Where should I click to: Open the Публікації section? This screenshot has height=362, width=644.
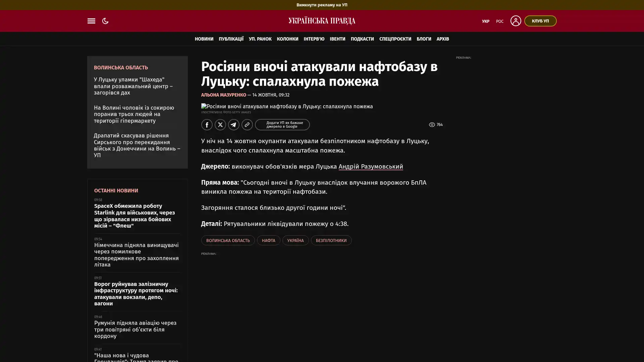pyautogui.click(x=231, y=39)
